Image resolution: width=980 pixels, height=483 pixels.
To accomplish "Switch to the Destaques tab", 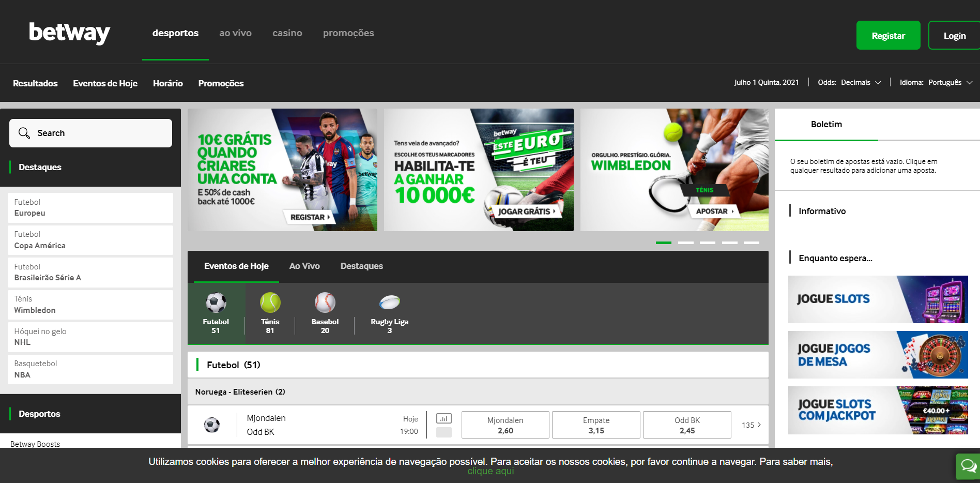I will click(362, 266).
